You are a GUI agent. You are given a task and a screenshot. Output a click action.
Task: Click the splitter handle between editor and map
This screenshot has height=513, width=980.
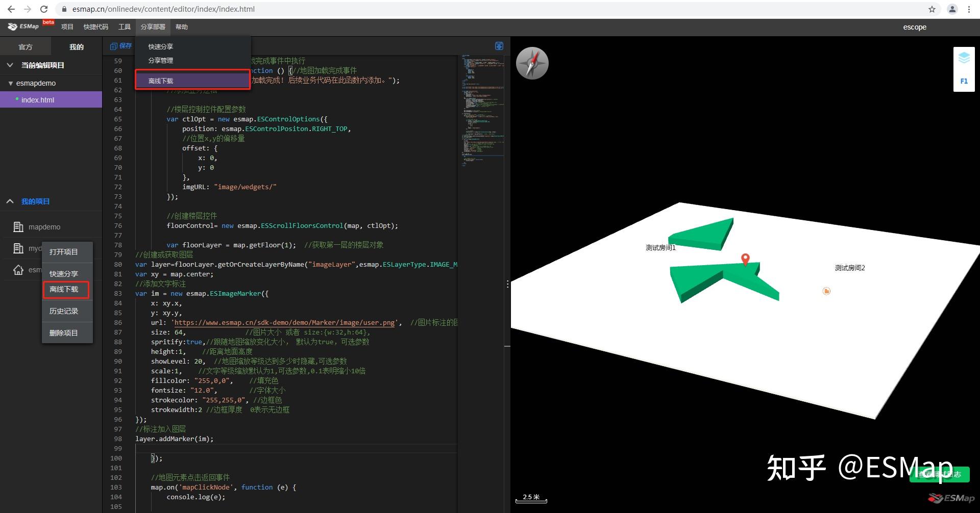pos(507,284)
